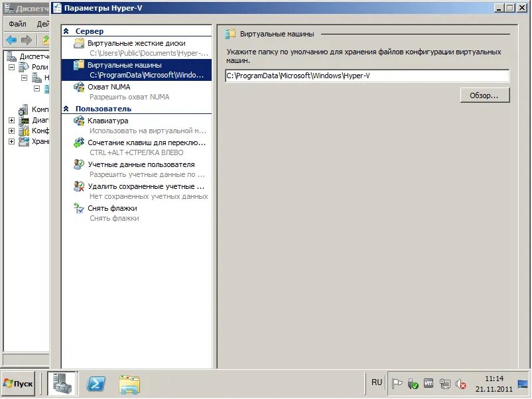
Task: Collapse the Сервер section
Action: tap(66, 31)
